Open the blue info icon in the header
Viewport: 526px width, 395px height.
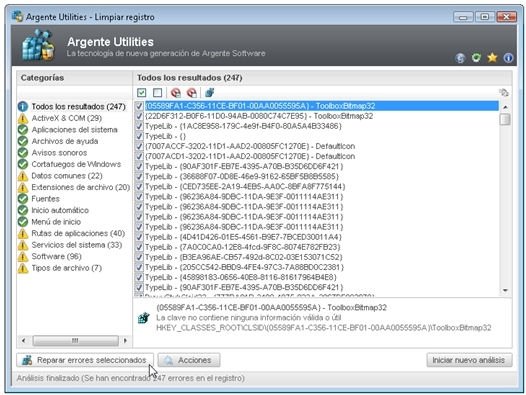tap(508, 58)
